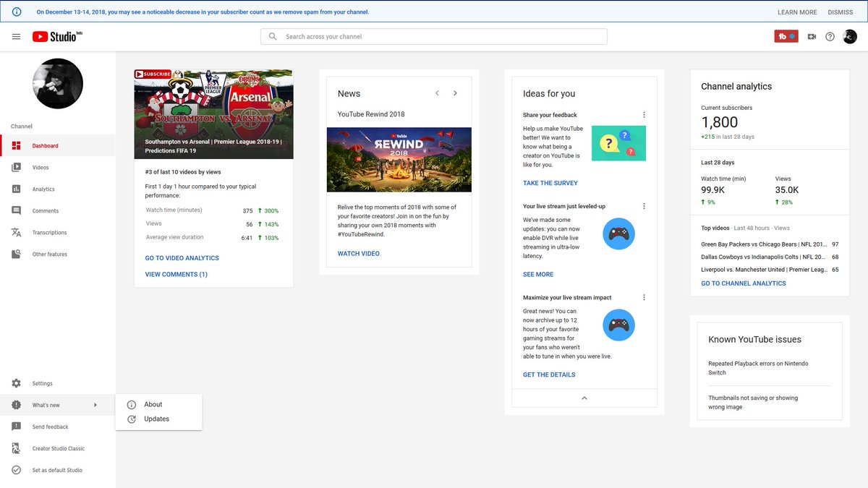The width and height of the screenshot is (868, 488).
Task: Click gamepad icon beside Maximize live stream impact
Action: pyautogui.click(x=618, y=325)
